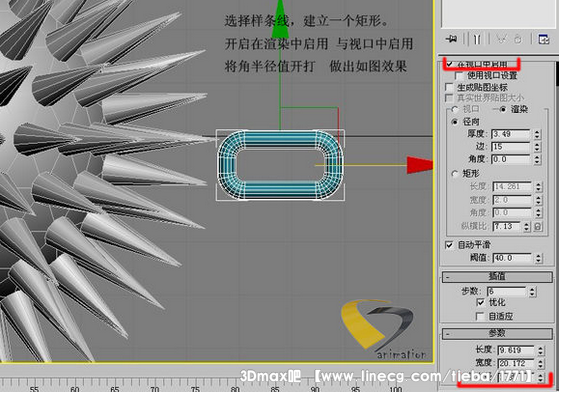561x393 pixels.
Task: Click the red X-axis gizmo arrow
Action: 420,165
